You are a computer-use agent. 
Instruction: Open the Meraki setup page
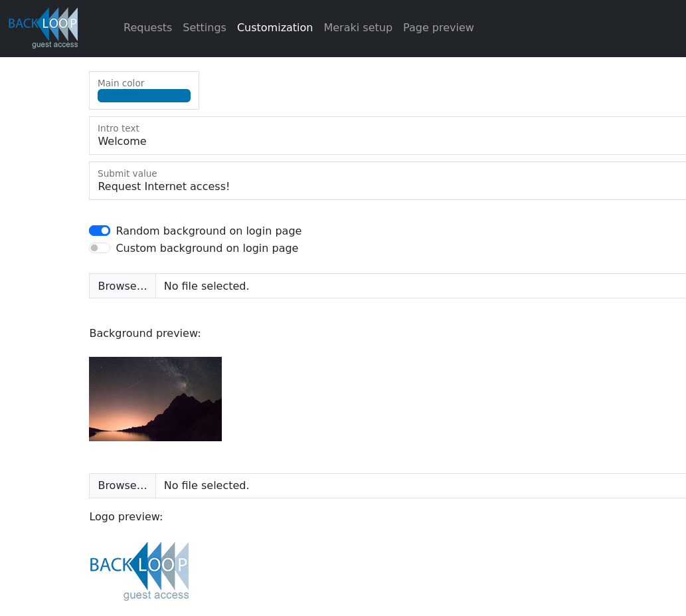tap(358, 27)
